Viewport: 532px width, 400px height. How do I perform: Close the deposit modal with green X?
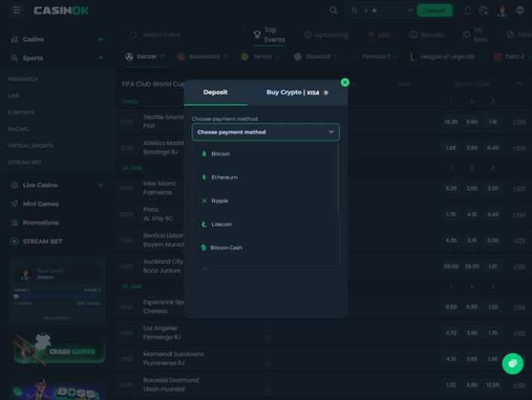pos(345,82)
